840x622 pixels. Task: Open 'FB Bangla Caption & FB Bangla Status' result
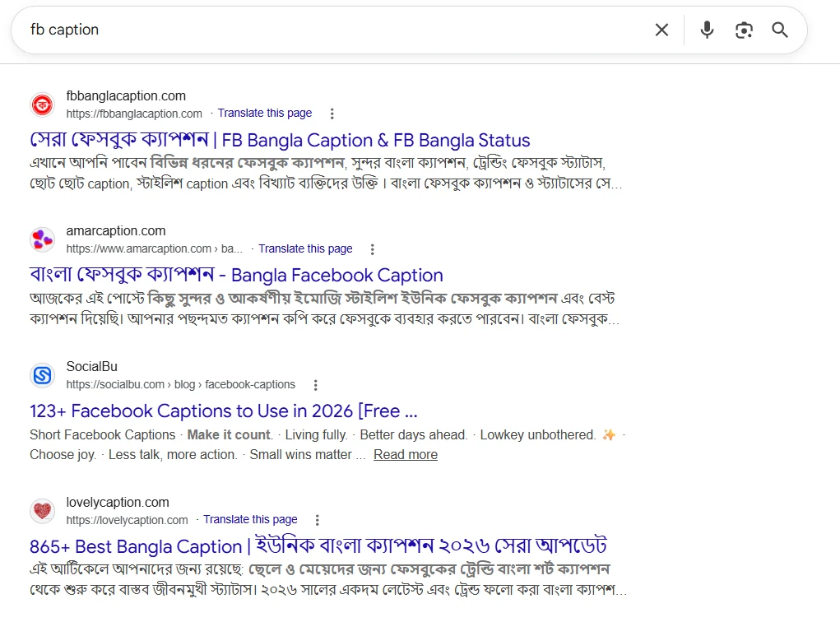[280, 140]
